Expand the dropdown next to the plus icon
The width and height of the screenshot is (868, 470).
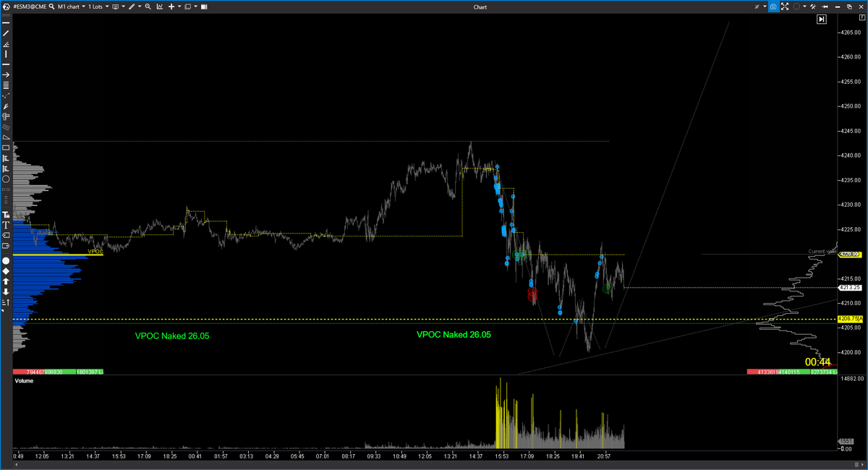tap(179, 7)
